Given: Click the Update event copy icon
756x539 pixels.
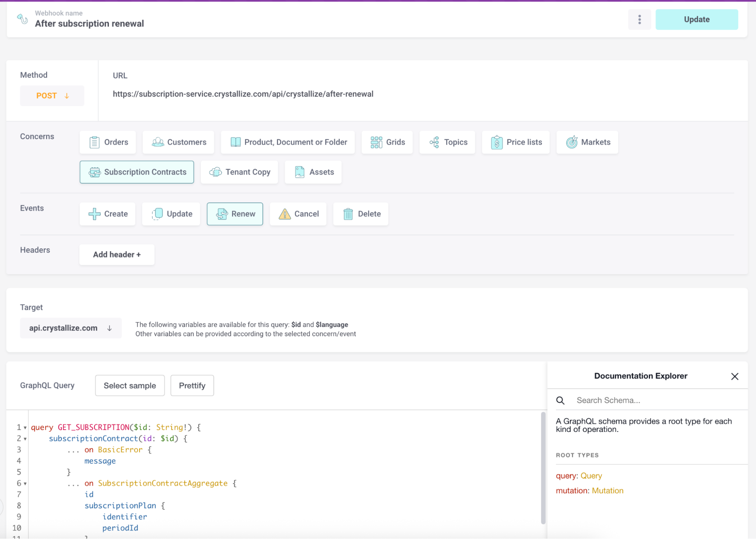Looking at the screenshot, I should [x=157, y=214].
